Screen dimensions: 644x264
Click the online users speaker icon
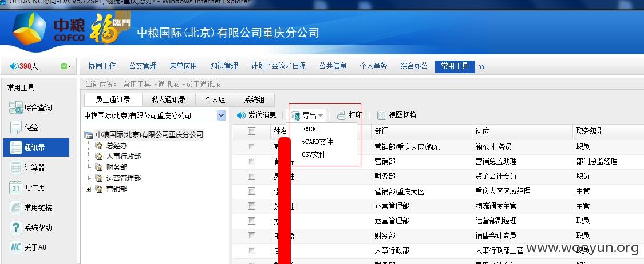click(14, 66)
